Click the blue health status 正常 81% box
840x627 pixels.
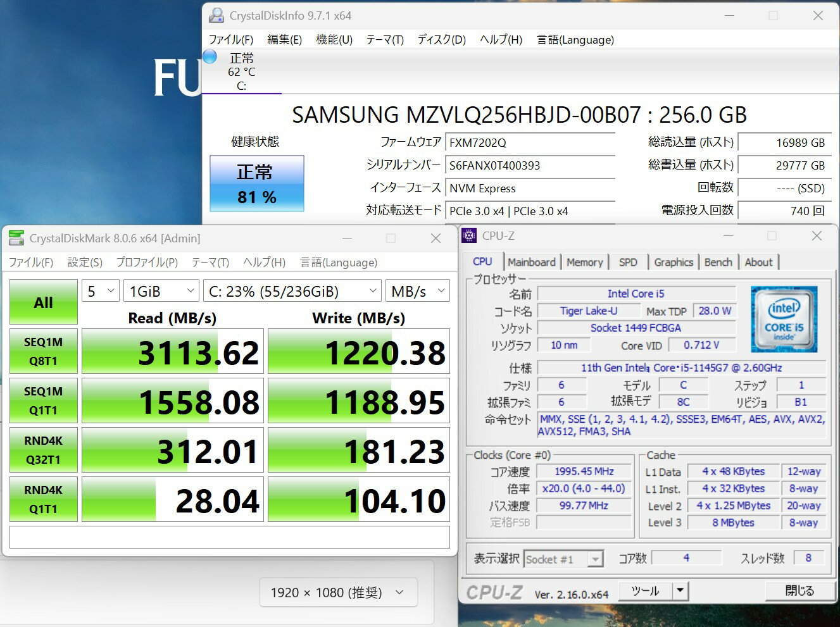(x=256, y=183)
